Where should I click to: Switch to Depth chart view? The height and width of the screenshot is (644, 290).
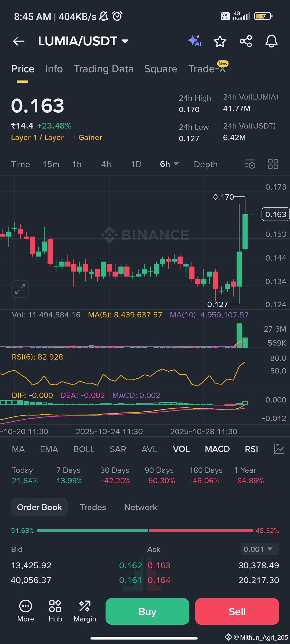click(206, 164)
